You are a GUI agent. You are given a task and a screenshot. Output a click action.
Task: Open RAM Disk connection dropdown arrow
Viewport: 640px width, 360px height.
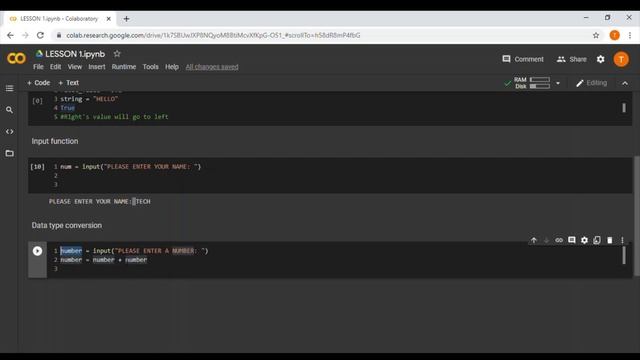(x=558, y=83)
